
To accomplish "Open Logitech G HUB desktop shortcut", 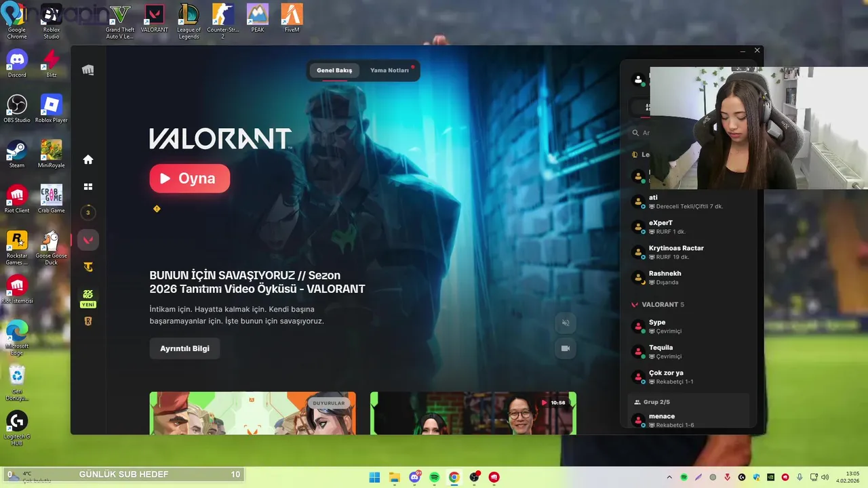I will coord(17,428).
